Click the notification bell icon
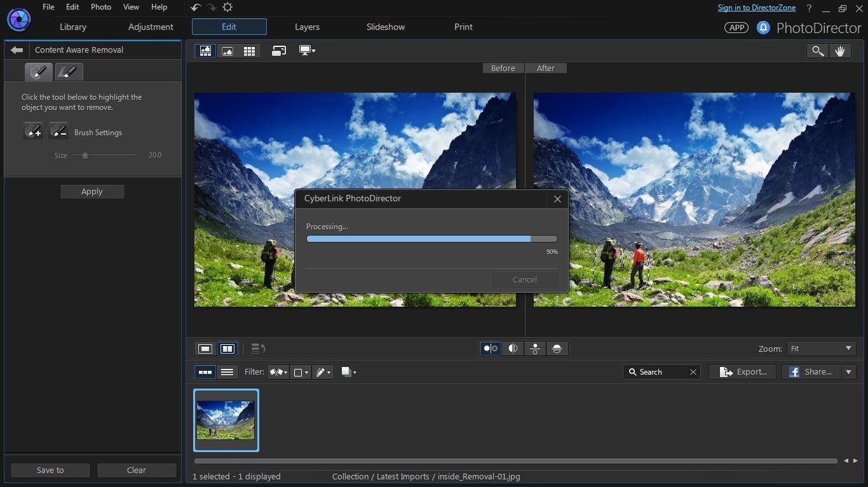 (763, 27)
